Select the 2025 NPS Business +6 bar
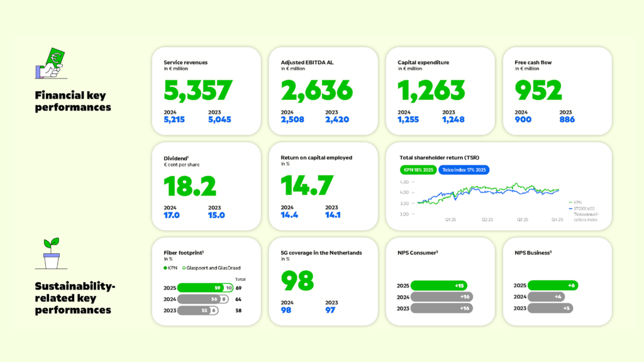The image size is (644, 362). tap(552, 285)
